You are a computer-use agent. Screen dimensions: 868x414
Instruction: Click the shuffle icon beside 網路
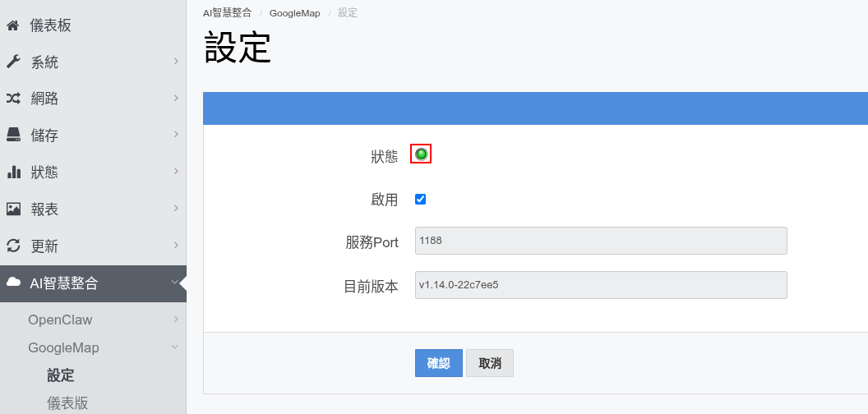pos(12,99)
